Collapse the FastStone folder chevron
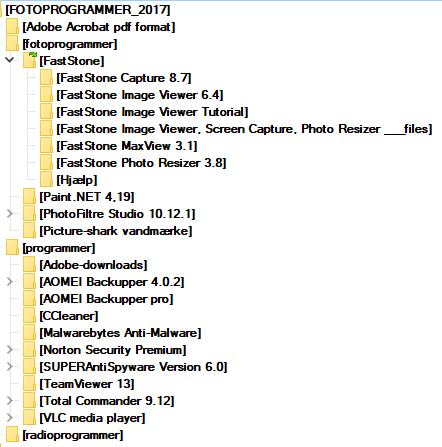Screen dimensions: 442x447 point(10,60)
